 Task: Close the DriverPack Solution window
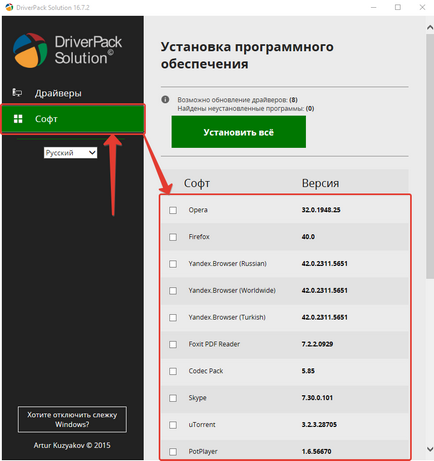[x=422, y=7]
